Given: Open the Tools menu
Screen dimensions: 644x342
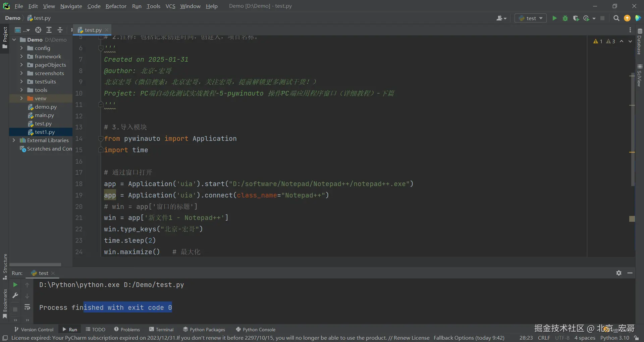Looking at the screenshot, I should pyautogui.click(x=153, y=6).
